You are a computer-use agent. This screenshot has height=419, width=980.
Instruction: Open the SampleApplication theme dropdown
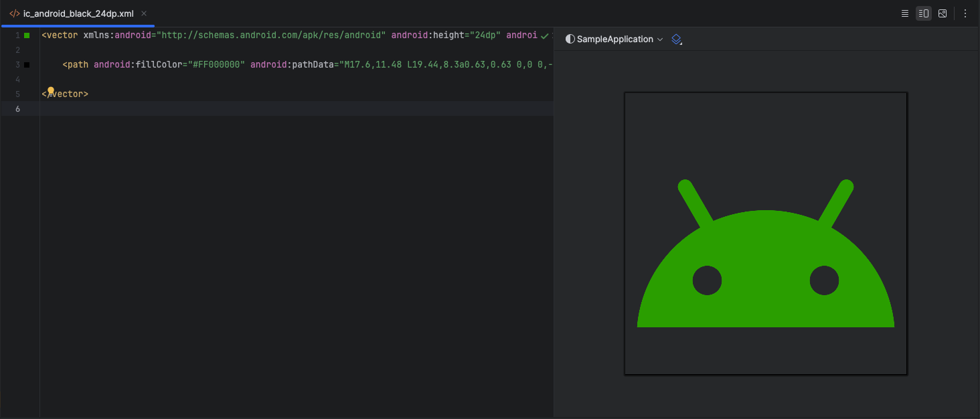pos(614,39)
